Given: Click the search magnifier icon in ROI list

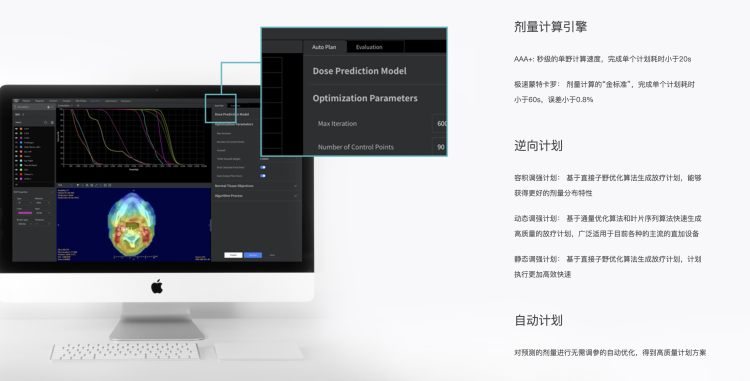Looking at the screenshot, I should pos(45,122).
